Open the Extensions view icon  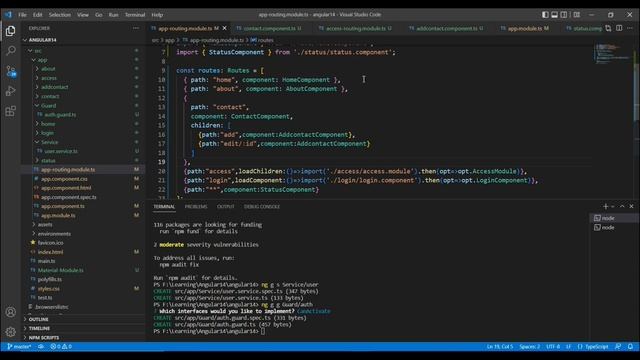[x=11, y=111]
